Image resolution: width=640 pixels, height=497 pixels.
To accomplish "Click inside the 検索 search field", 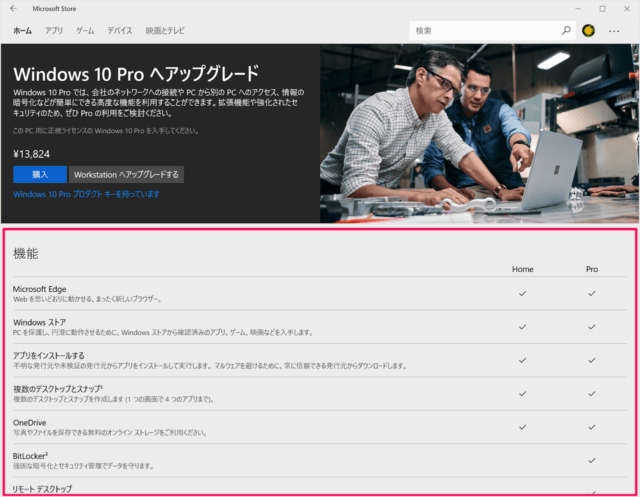I will (x=482, y=31).
